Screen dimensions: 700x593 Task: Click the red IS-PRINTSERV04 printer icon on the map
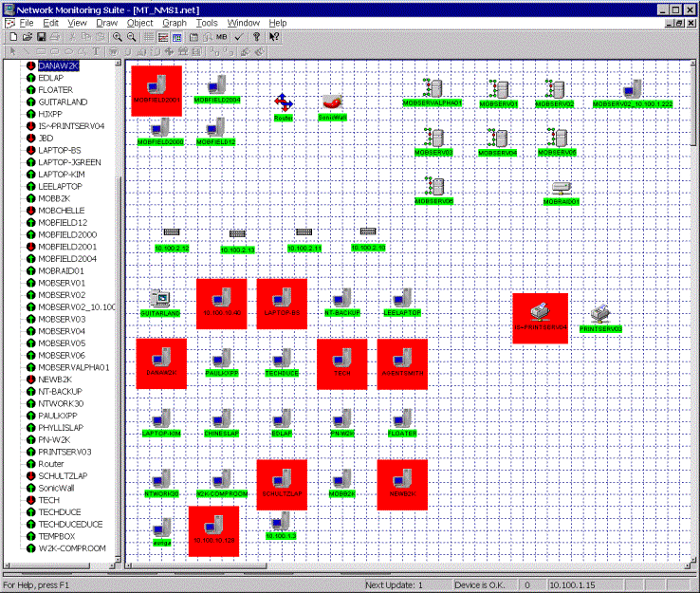[540, 313]
